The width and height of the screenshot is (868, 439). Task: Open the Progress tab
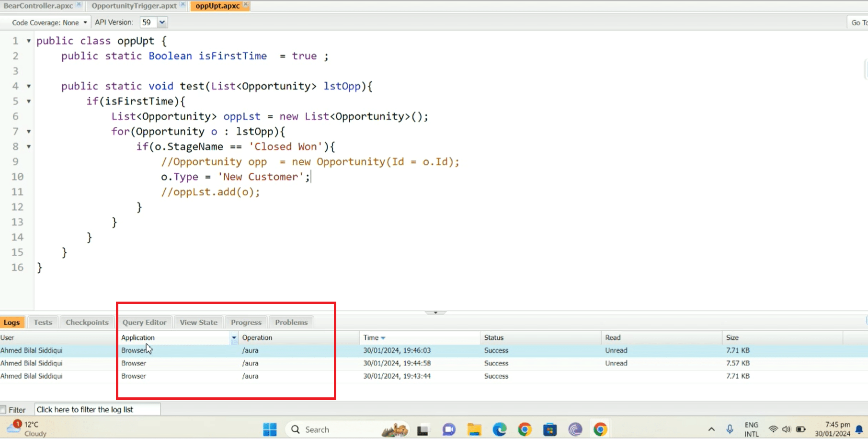[246, 322]
